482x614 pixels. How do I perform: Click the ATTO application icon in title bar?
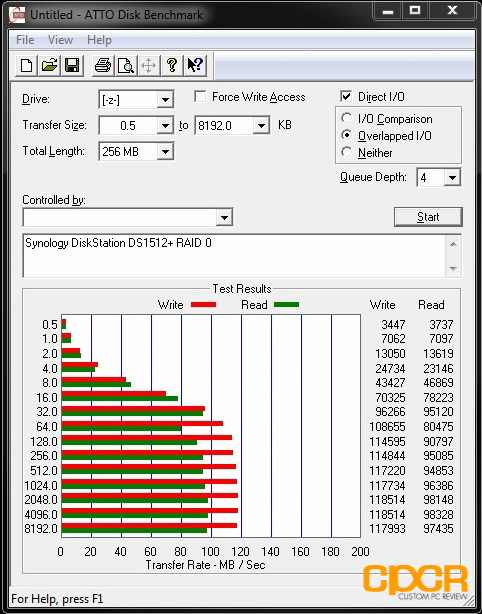tap(17, 15)
